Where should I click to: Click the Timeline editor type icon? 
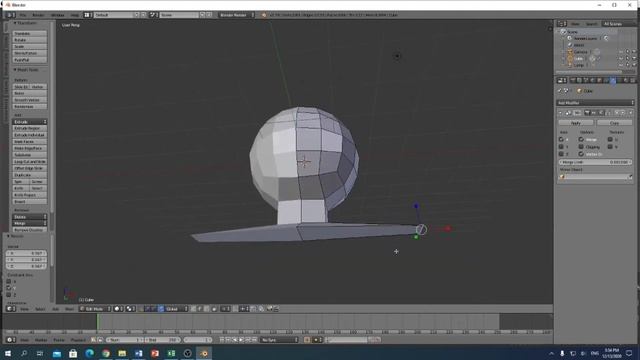pos(11,340)
